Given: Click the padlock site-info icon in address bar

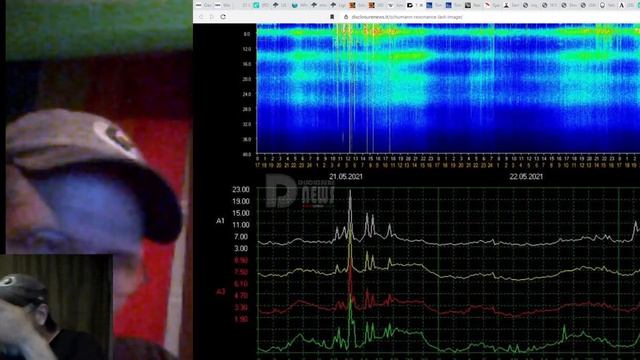Looking at the screenshot, I should coord(346,17).
